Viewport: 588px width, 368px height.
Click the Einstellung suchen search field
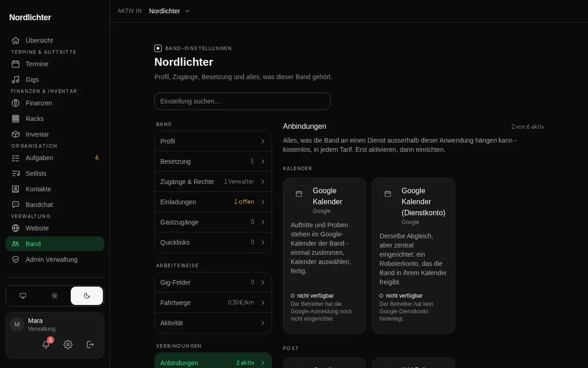pyautogui.click(x=243, y=101)
